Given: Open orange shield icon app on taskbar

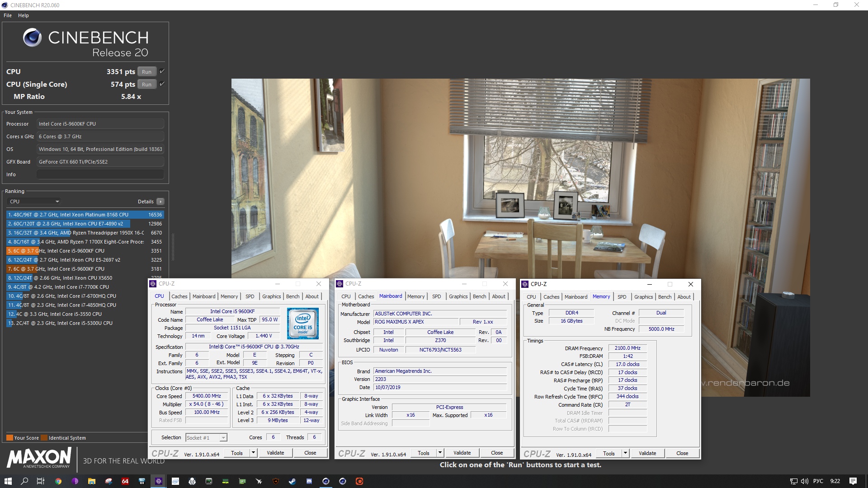Looking at the screenshot, I should click(x=276, y=481).
